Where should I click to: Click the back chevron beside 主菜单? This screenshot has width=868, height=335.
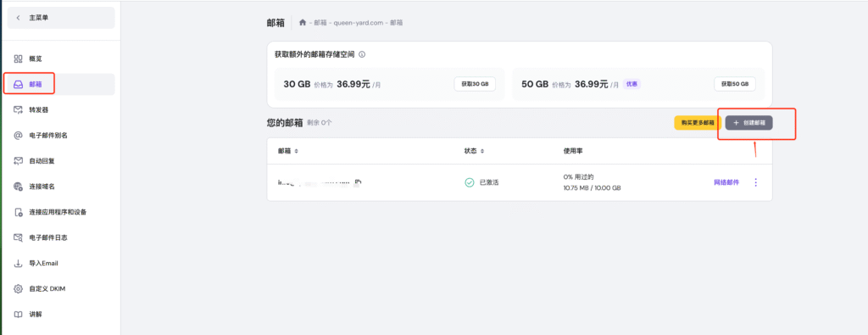(19, 18)
